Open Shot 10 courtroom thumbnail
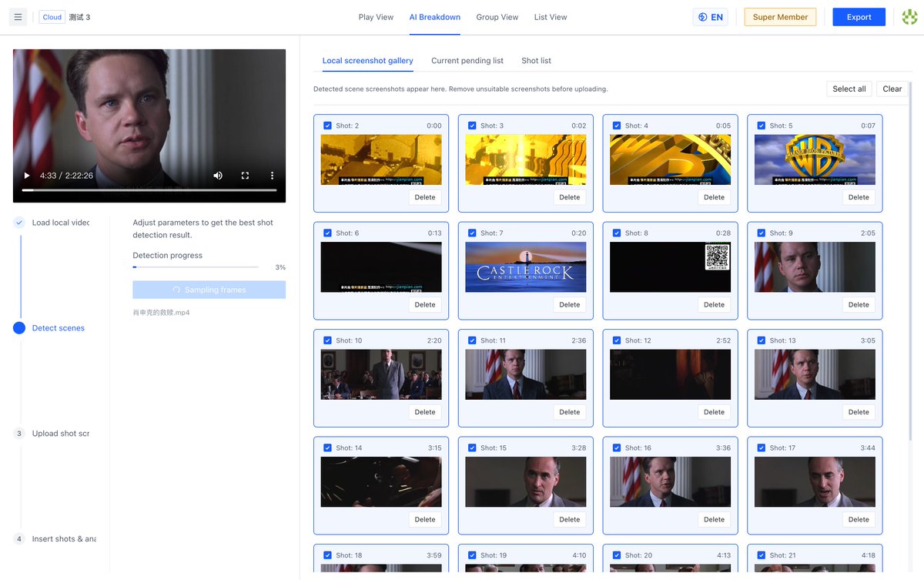Viewport: 924px width, 580px height. [x=381, y=374]
